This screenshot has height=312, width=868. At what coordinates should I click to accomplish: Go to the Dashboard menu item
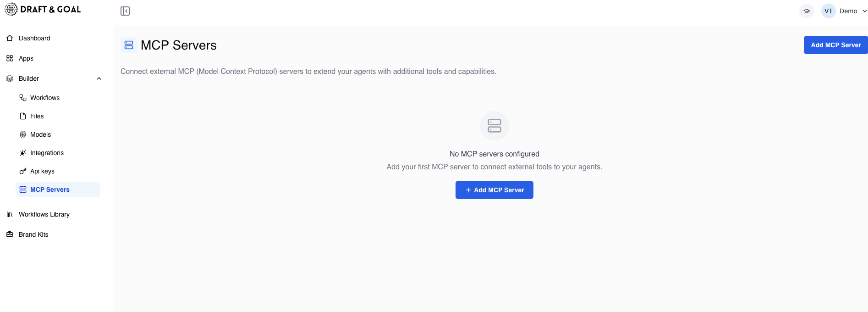[34, 38]
